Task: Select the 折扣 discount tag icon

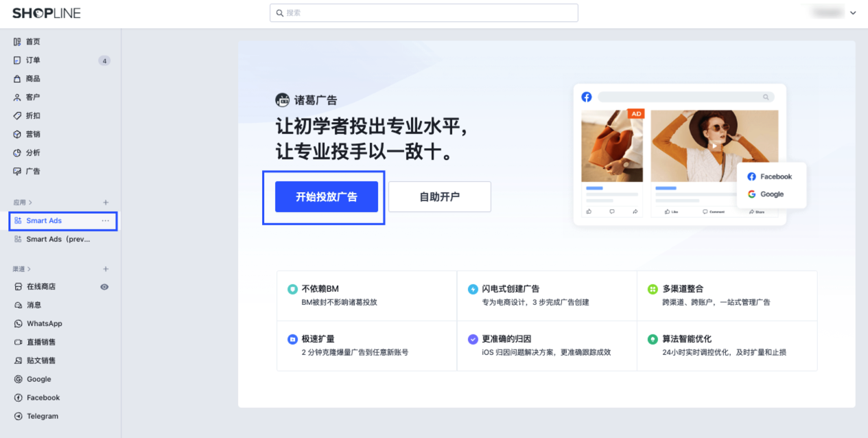Action: 17,116
